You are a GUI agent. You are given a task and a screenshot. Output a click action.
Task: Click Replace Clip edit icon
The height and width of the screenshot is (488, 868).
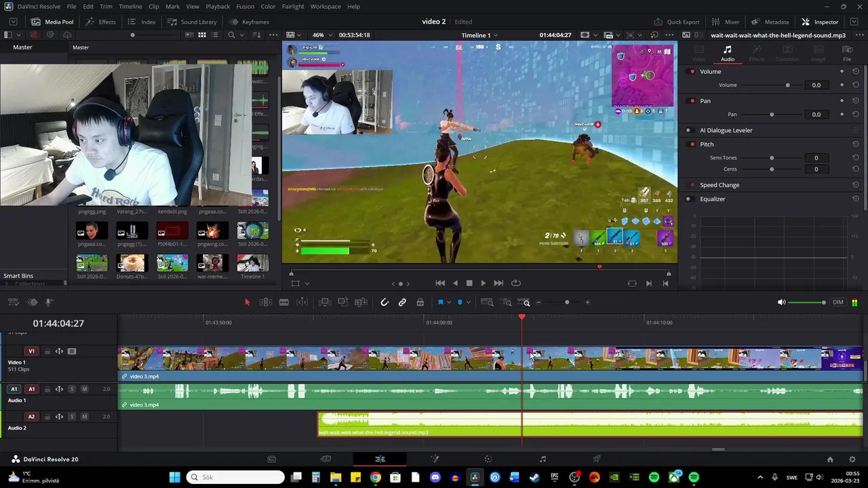(361, 302)
